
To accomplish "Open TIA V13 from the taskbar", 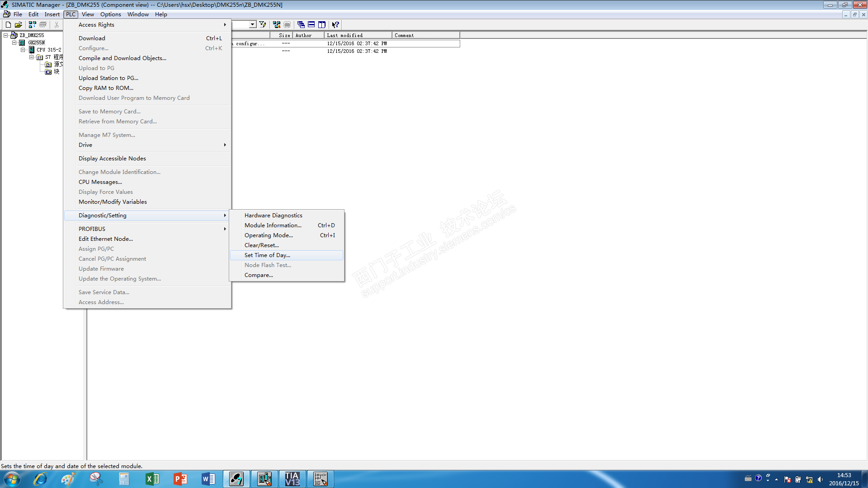I will (x=292, y=479).
